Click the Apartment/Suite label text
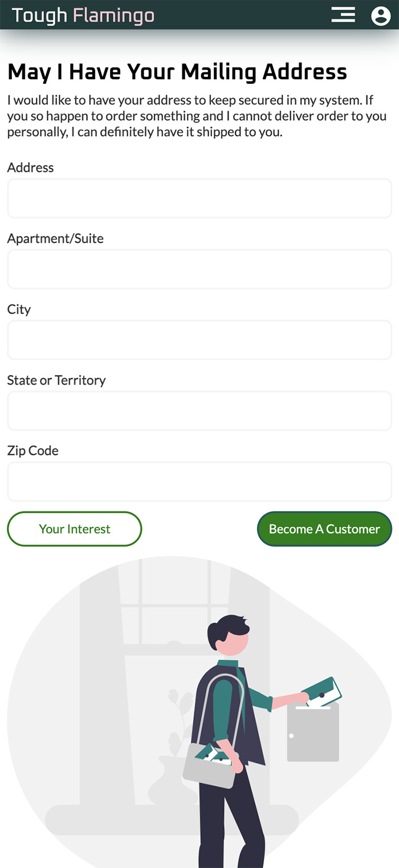The image size is (399, 868). tap(55, 238)
